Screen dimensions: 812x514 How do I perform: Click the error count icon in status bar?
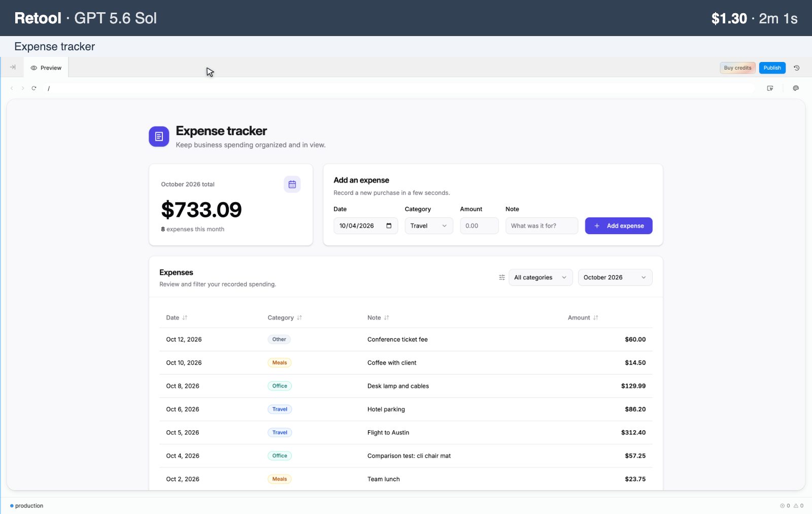point(782,506)
